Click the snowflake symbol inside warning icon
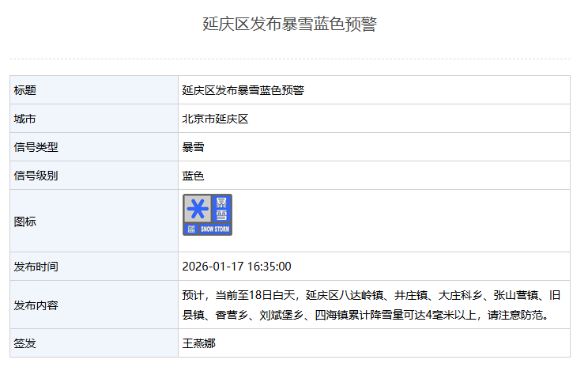The image size is (588, 371). (x=198, y=210)
